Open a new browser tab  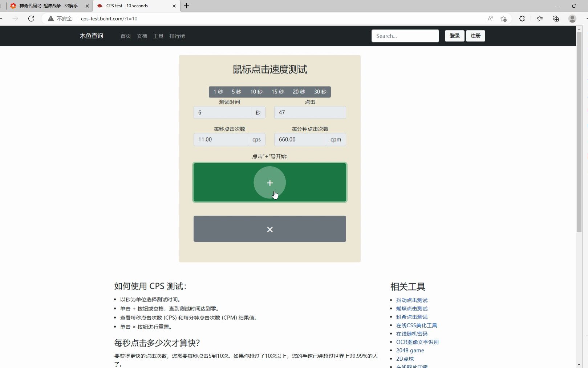click(187, 6)
